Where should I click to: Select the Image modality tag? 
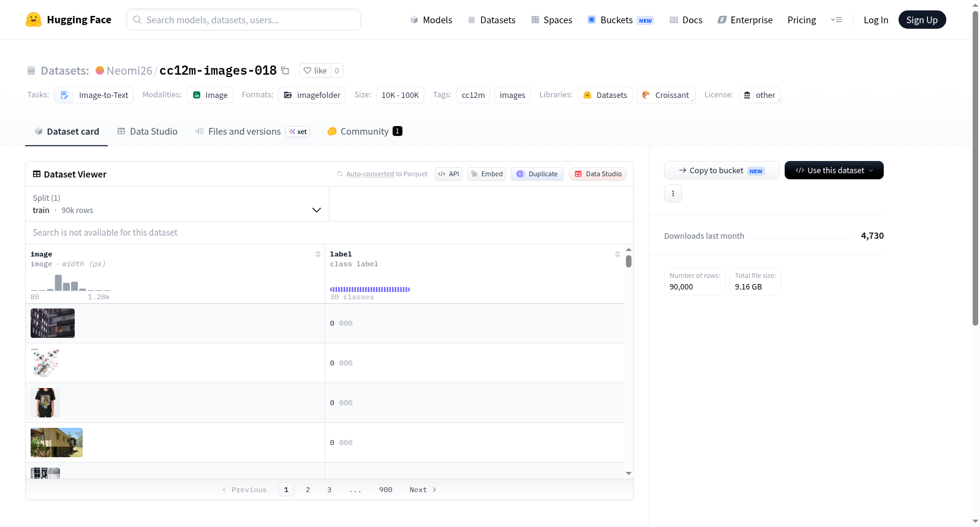(210, 95)
